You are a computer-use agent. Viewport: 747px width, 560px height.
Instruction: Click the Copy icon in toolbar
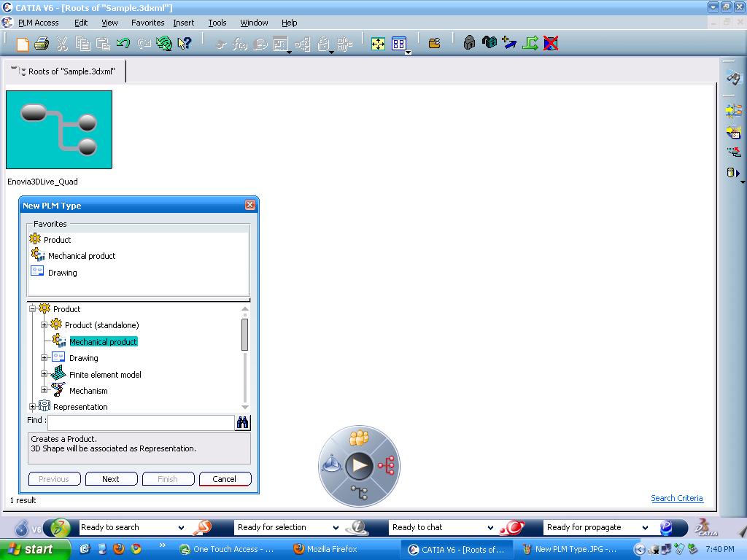(x=82, y=44)
